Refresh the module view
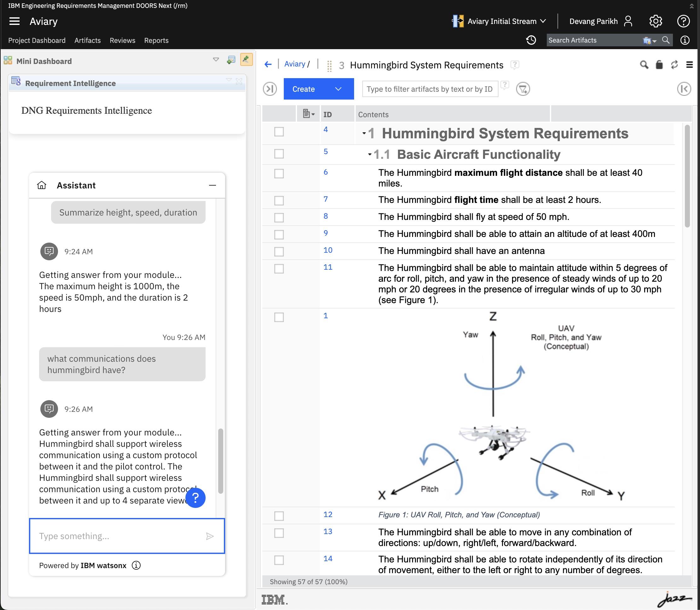 675,65
